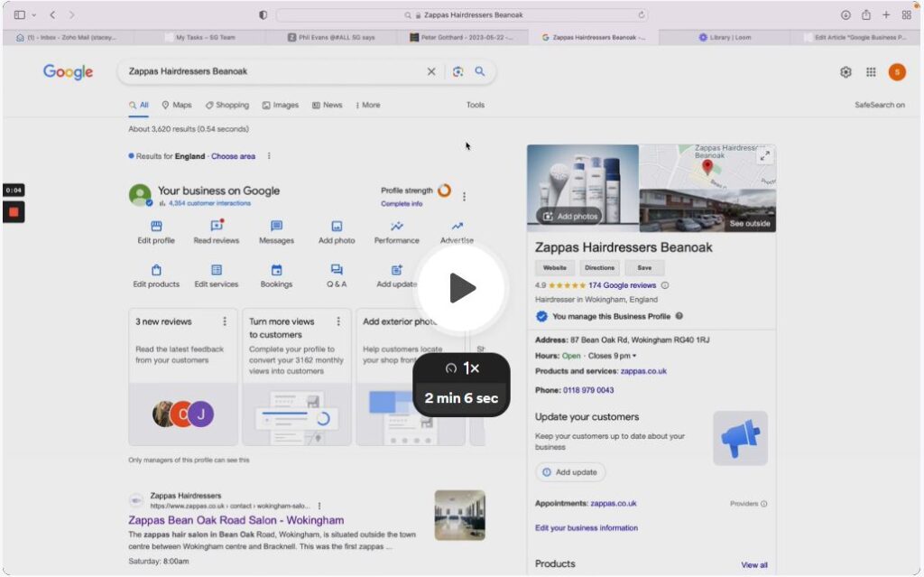
Task: Click Edit your business information link
Action: click(x=587, y=528)
